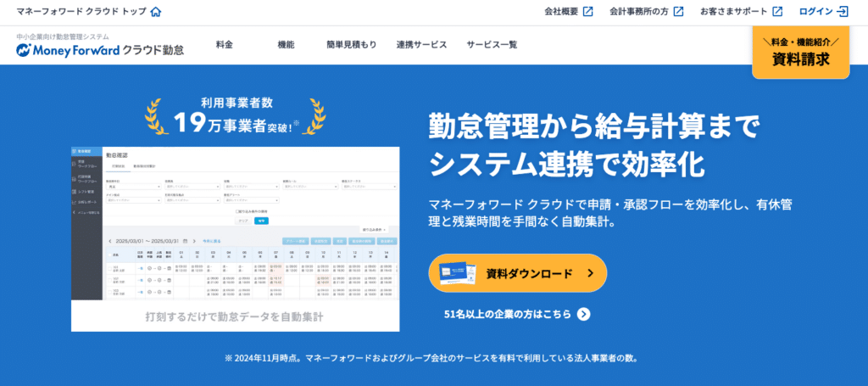Click the calendar icon beside the 2025/03/31 date

pyautogui.click(x=185, y=241)
